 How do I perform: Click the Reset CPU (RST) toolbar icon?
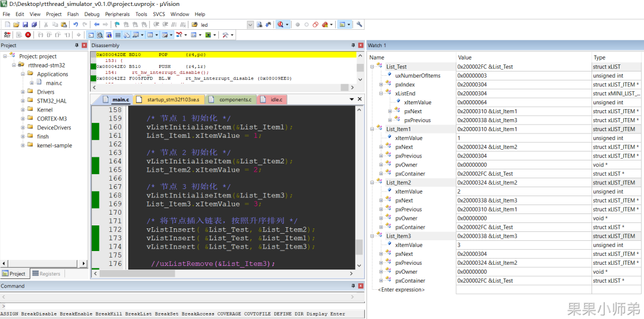[x=7, y=35]
